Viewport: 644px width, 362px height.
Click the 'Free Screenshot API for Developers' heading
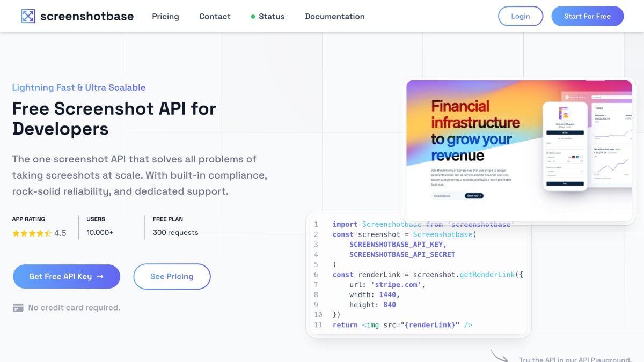click(114, 119)
